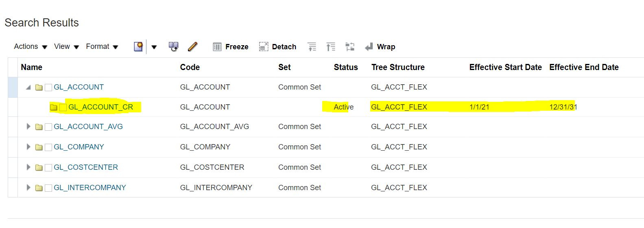The height and width of the screenshot is (228, 644).
Task: Detach the search results table
Action: point(278,47)
